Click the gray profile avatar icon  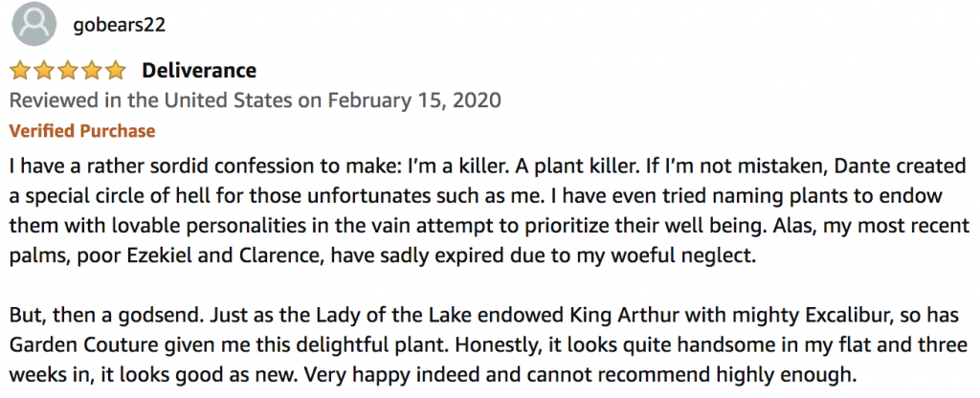click(x=33, y=24)
